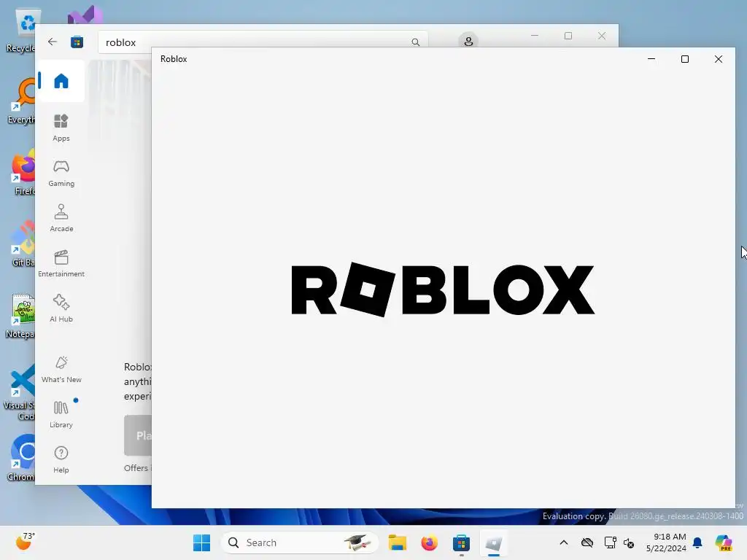
Task: Open What's New in Store sidebar
Action: (61, 369)
